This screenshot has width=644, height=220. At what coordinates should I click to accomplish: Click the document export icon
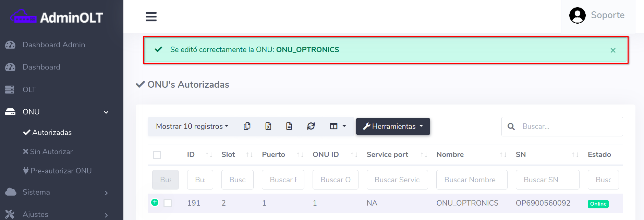coord(289,126)
